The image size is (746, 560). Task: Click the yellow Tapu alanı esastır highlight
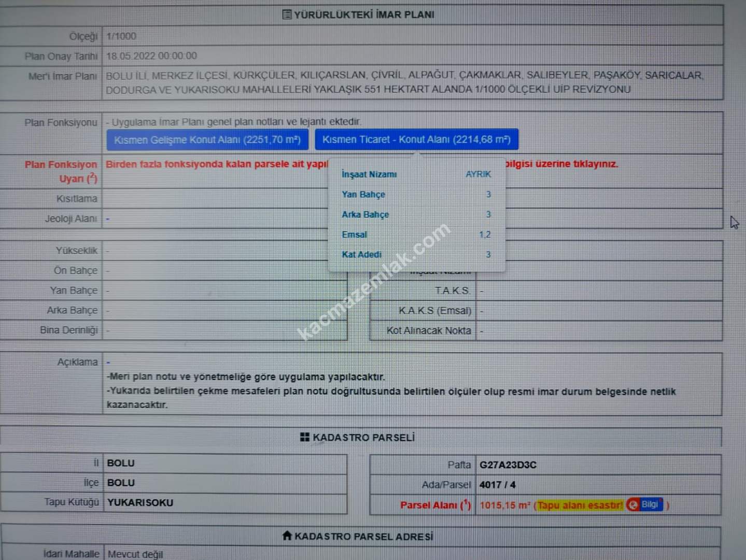tap(580, 505)
